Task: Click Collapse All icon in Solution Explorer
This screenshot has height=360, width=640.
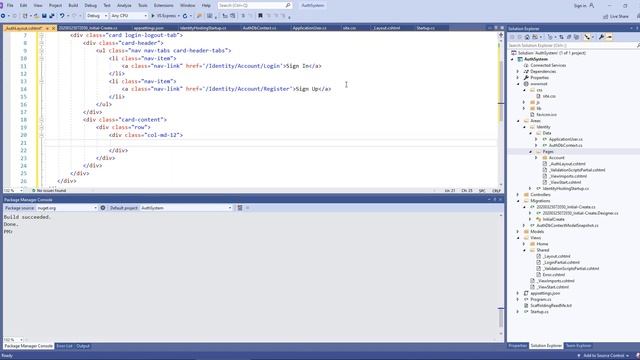Action: coord(569,37)
